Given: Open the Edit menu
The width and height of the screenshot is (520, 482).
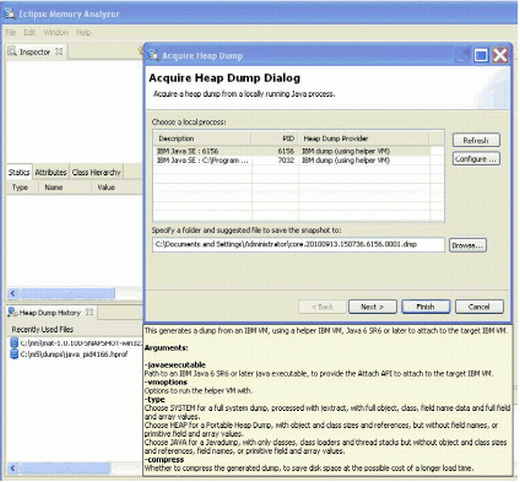Looking at the screenshot, I should [29, 32].
